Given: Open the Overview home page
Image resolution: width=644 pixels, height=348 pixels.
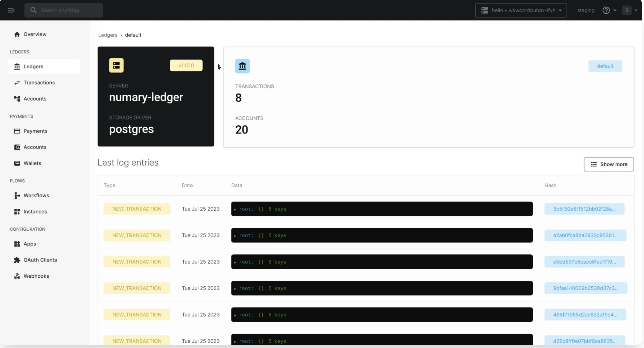Looking at the screenshot, I should click(x=35, y=34).
